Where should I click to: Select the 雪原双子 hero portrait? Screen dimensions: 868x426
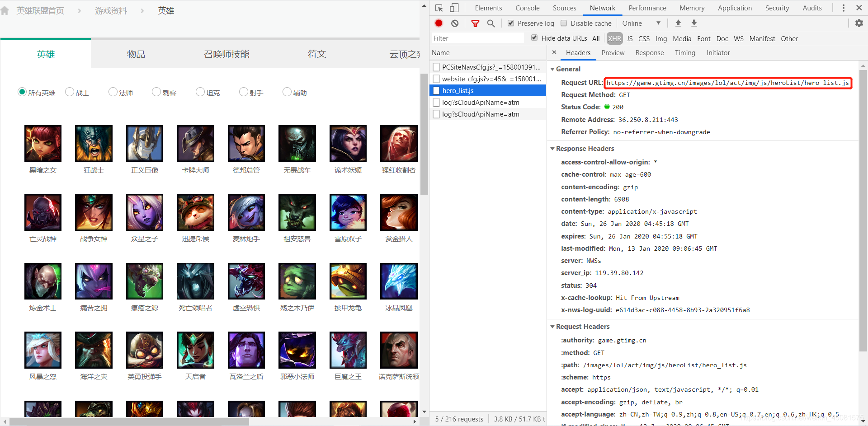tap(348, 212)
